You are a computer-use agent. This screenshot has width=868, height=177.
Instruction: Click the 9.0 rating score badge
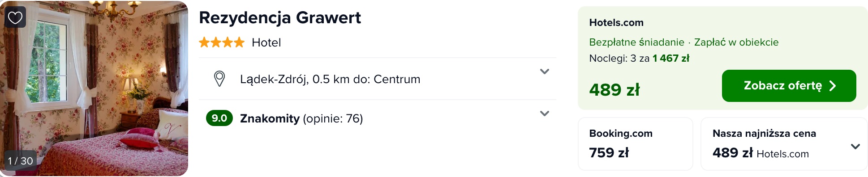219,118
